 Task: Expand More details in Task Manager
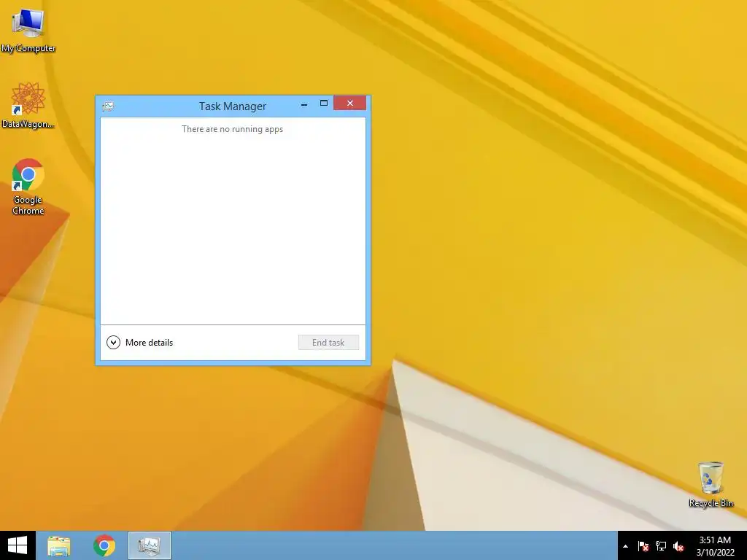[139, 343]
